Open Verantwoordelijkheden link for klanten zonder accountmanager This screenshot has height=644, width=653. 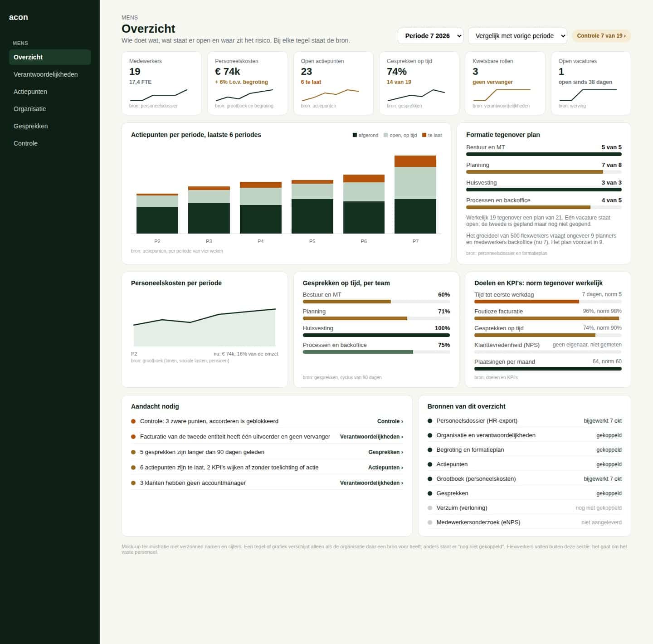point(371,483)
